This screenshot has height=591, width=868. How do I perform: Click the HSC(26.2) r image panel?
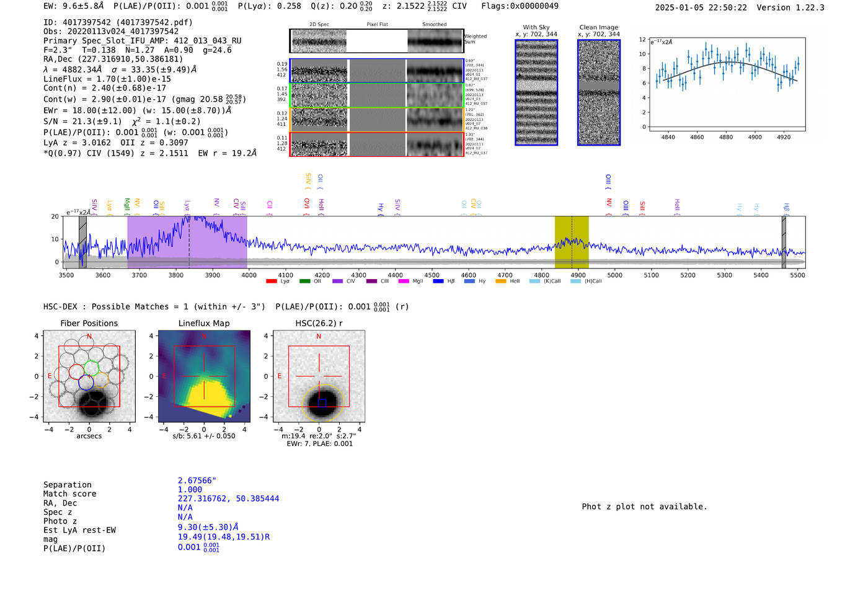(x=319, y=376)
